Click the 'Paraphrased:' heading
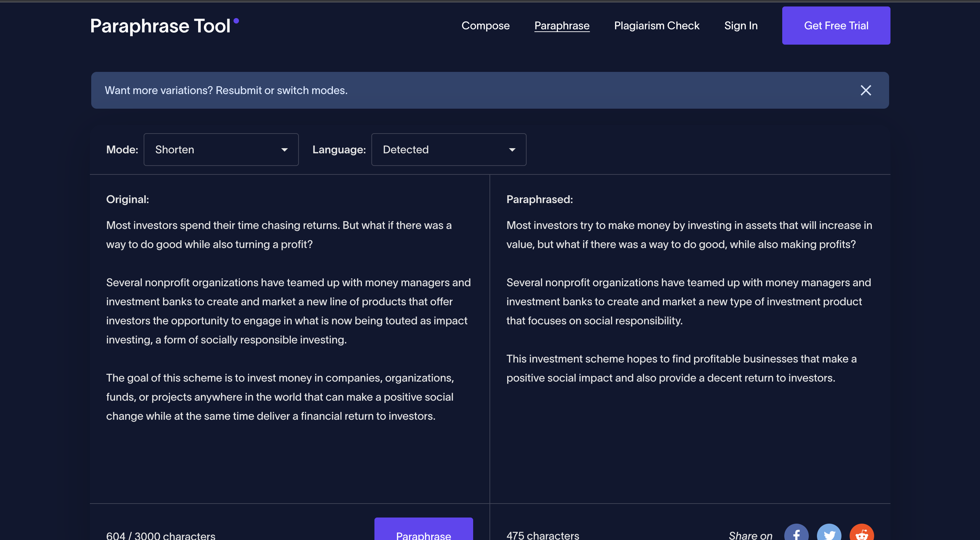 pos(540,199)
